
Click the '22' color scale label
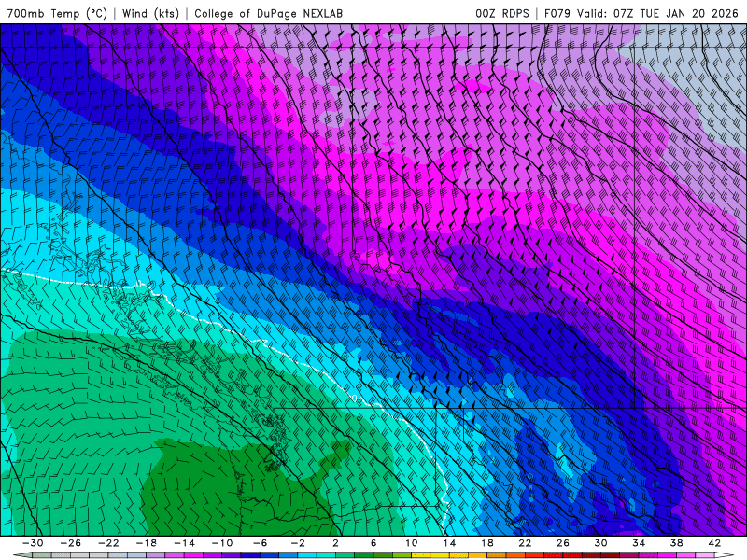[x=525, y=543]
